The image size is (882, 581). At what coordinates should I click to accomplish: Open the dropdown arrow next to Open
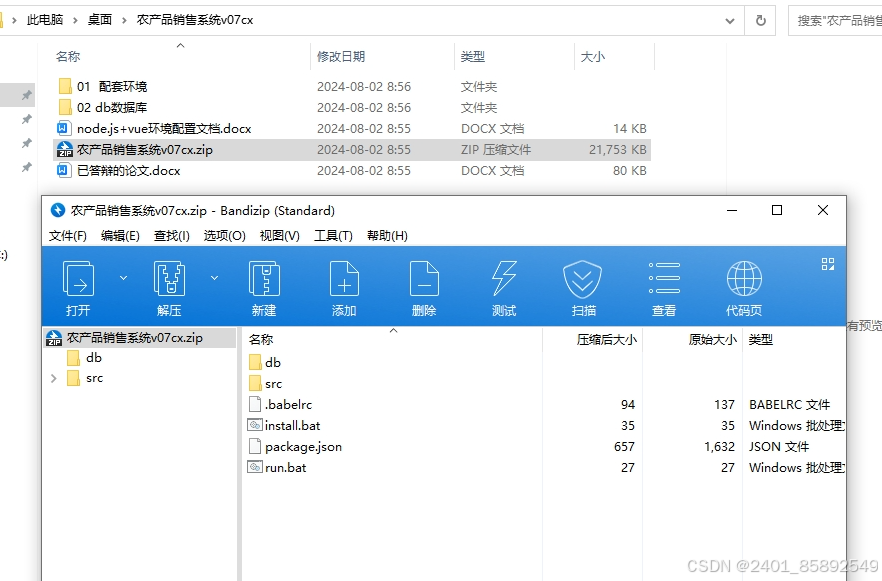point(123,278)
